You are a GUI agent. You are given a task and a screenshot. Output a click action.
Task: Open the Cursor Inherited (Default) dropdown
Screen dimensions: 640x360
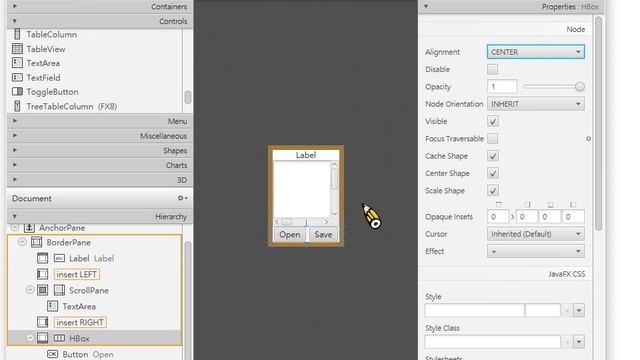pyautogui.click(x=536, y=234)
